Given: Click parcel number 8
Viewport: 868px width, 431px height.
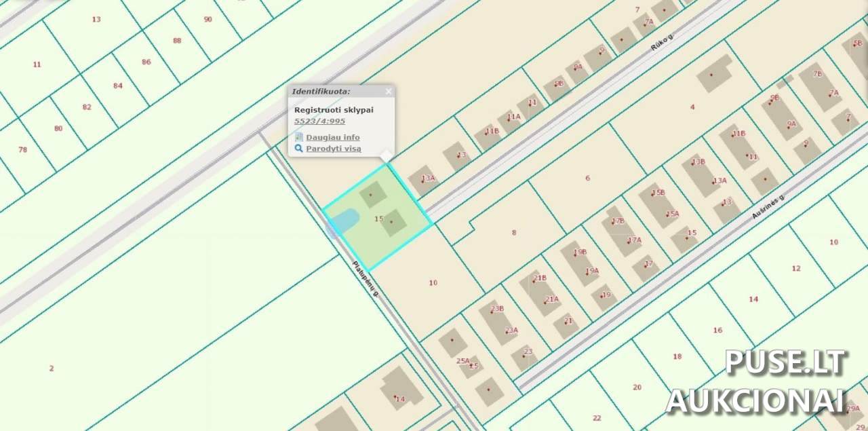Looking at the screenshot, I should [514, 232].
